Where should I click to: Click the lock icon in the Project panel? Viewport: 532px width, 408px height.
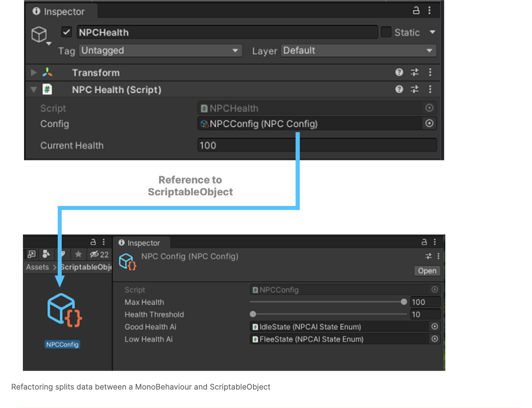tap(93, 242)
